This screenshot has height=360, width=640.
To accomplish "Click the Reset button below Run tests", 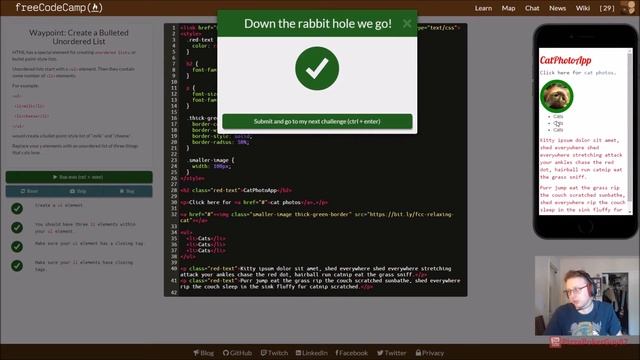I will 29,191.
